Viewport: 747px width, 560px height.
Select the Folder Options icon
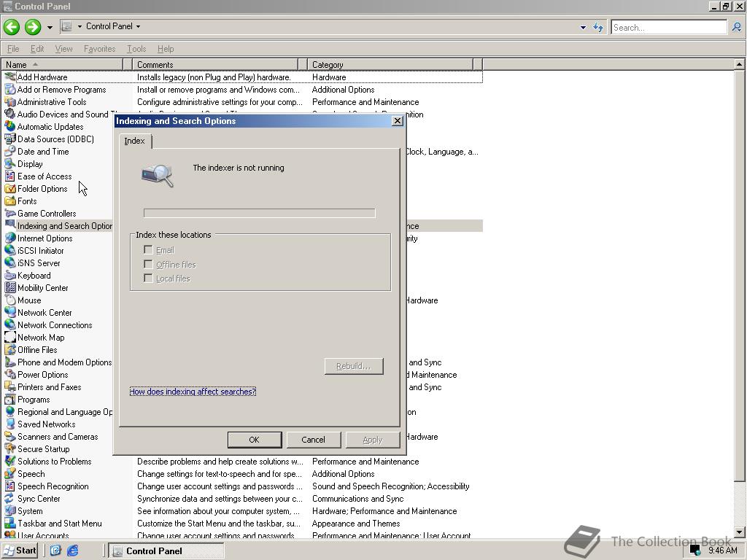click(x=9, y=188)
